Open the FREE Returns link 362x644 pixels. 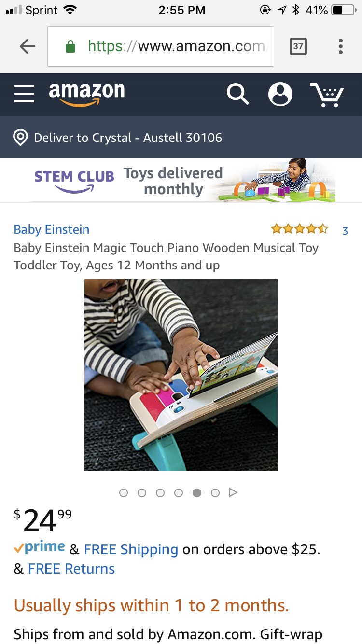(71, 569)
